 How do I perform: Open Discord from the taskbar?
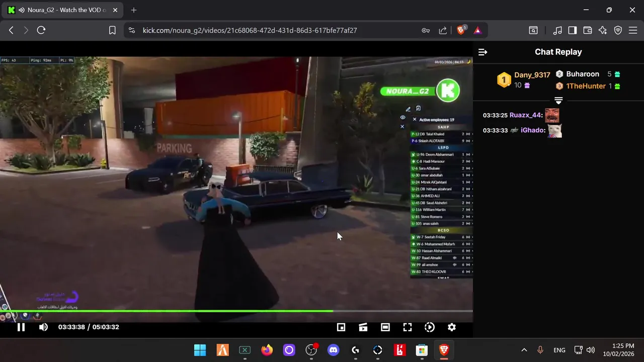point(334,350)
